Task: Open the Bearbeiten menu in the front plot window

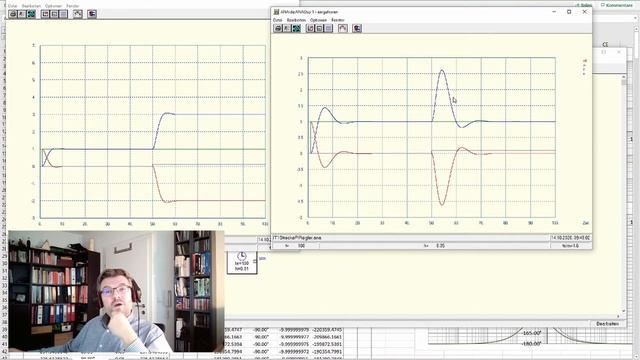Action: click(x=296, y=20)
